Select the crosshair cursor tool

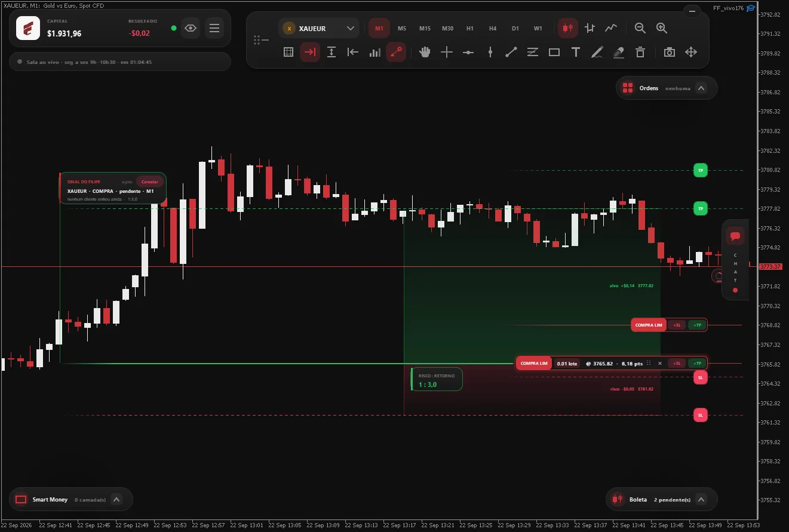tap(447, 52)
